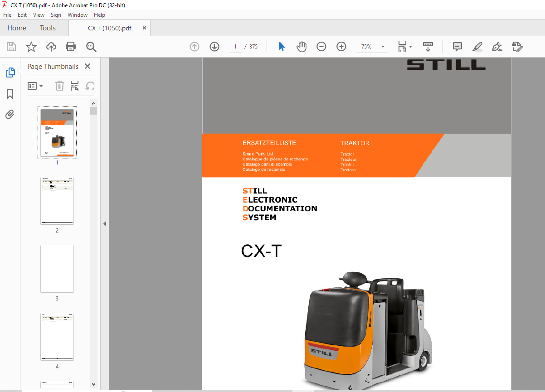Switch to the Home tab

pyautogui.click(x=17, y=28)
